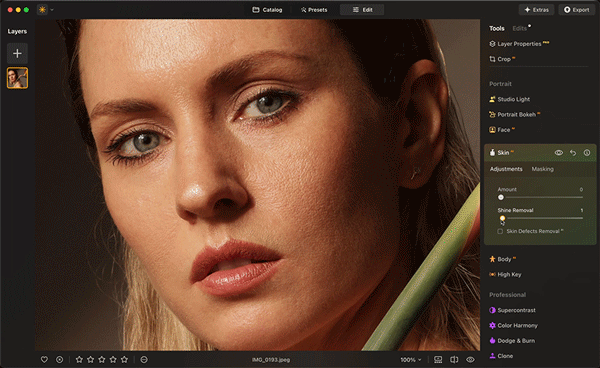Viewport: 600px width, 368px height.
Task: Click the Amount value 0
Action: (581, 189)
